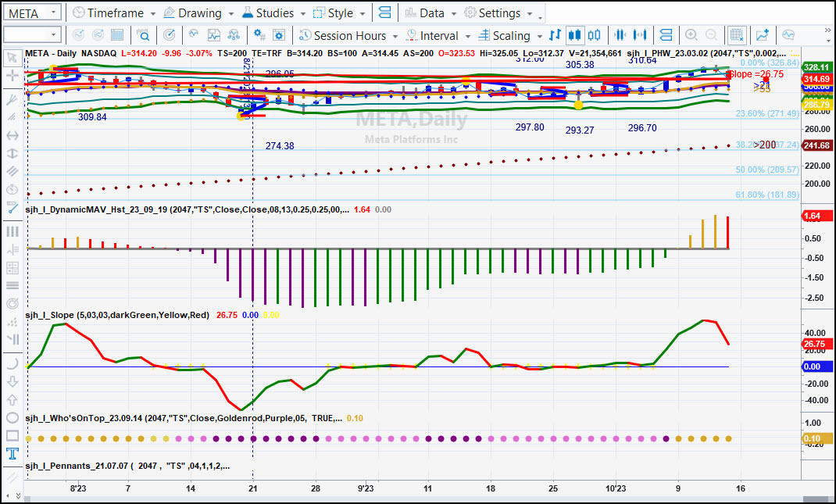The height and width of the screenshot is (504, 836).
Task: Select the crosshair cursor tool
Action: click(13, 75)
